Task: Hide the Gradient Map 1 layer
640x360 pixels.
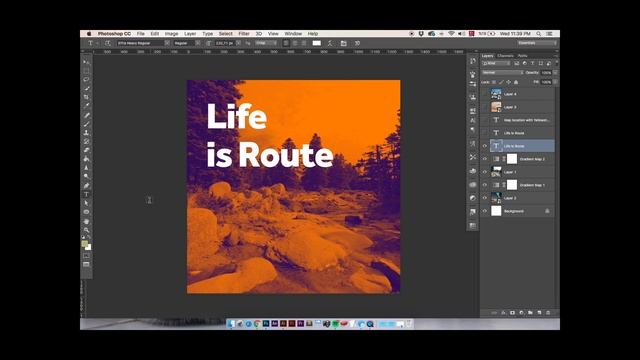Action: [x=485, y=185]
